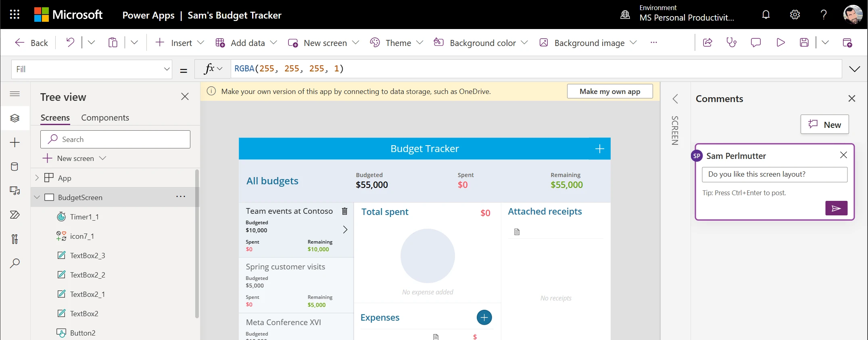The width and height of the screenshot is (868, 340).
Task: Expand the formula bar chevron
Action: pos(854,69)
